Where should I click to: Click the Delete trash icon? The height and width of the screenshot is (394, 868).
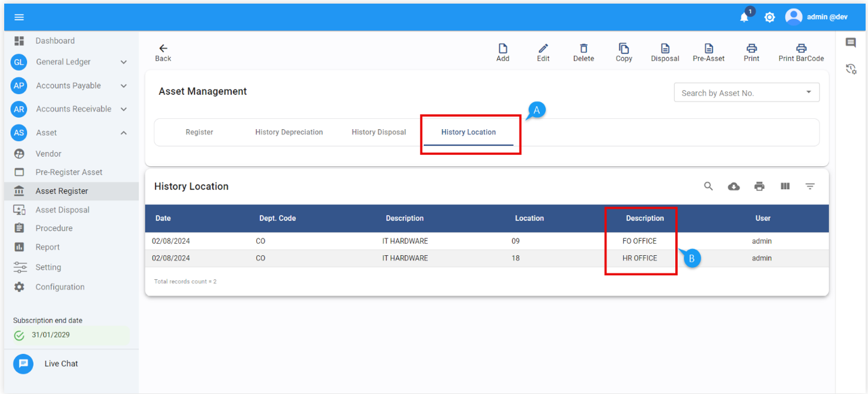click(583, 49)
